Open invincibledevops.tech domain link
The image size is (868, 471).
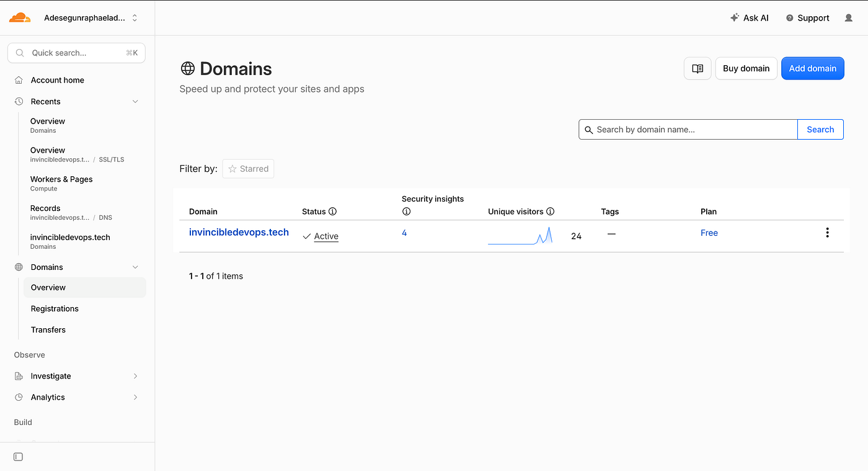[x=239, y=232]
